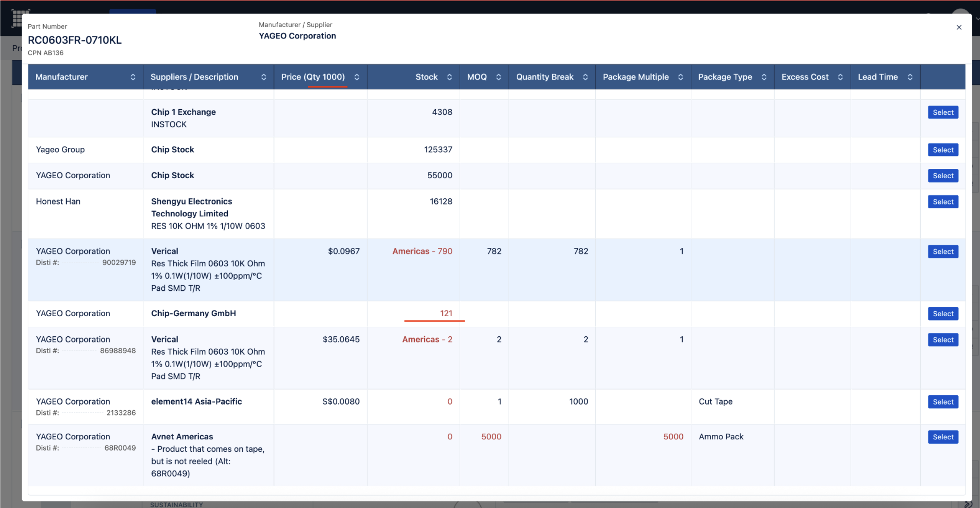Click the Stock column header label

(426, 77)
